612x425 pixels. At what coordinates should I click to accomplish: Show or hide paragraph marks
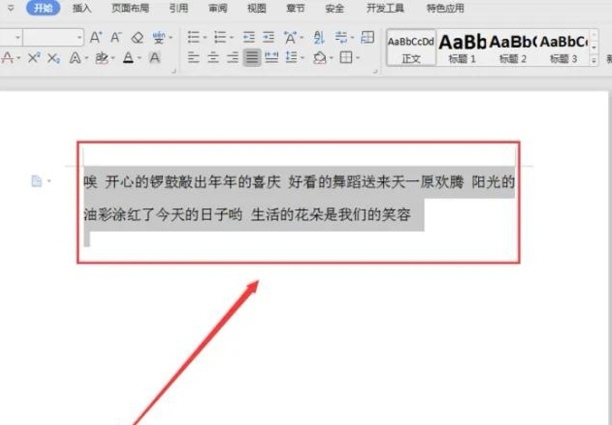pyautogui.click(x=341, y=37)
